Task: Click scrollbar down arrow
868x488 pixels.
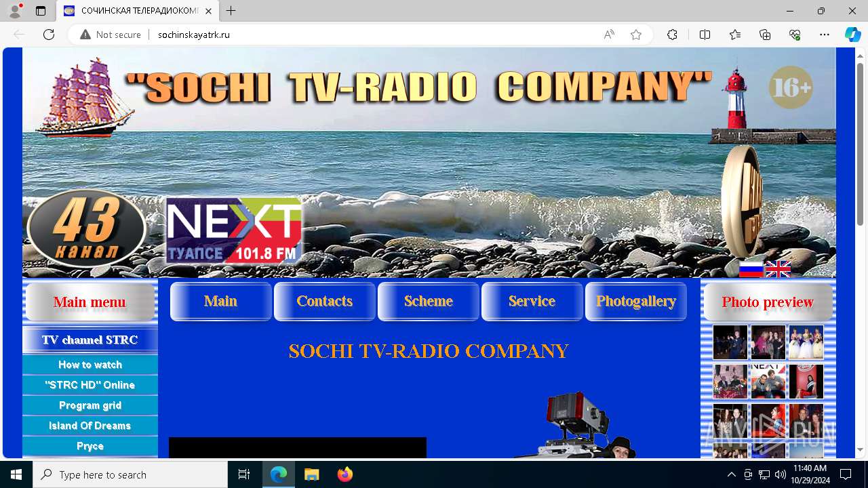Action: tap(860, 449)
